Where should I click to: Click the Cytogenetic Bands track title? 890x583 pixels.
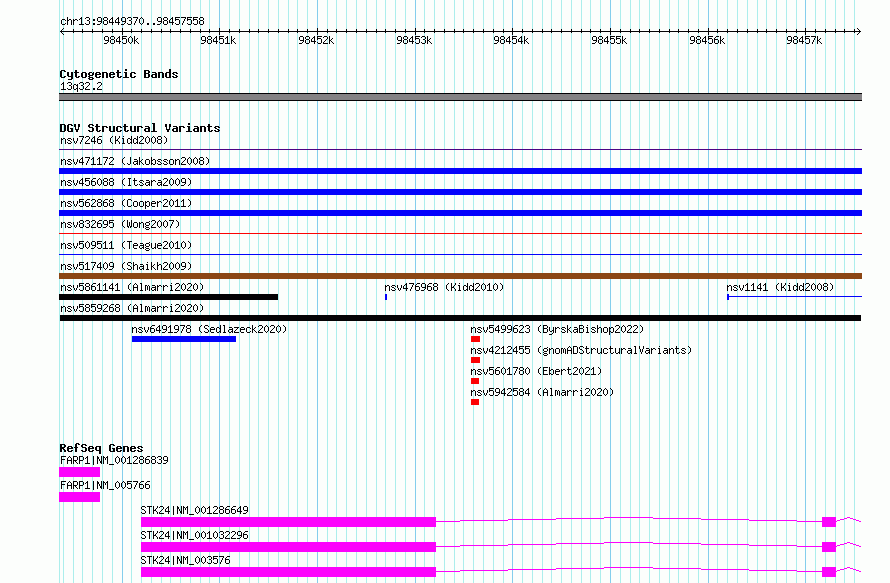coord(119,74)
